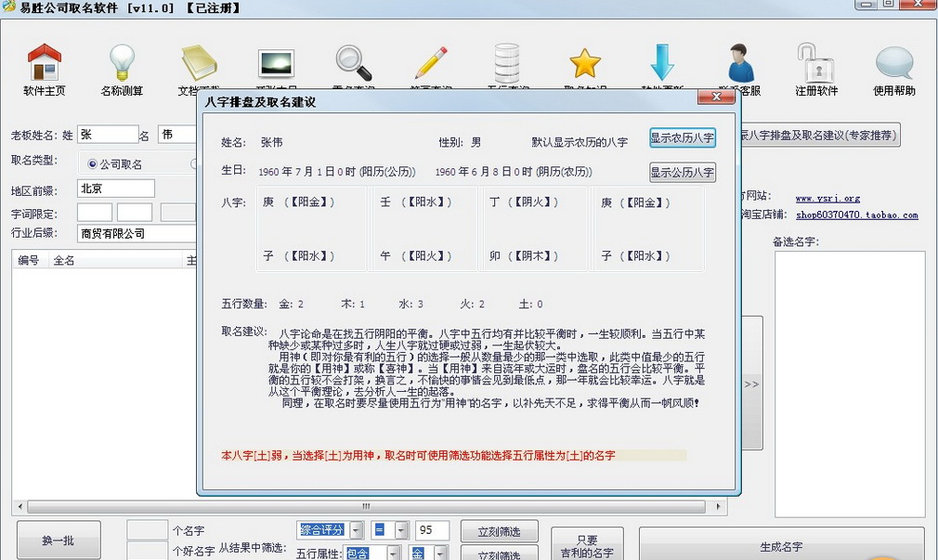This screenshot has width=938, height=560.
Task: Click the blue download arrow icon
Action: click(661, 63)
